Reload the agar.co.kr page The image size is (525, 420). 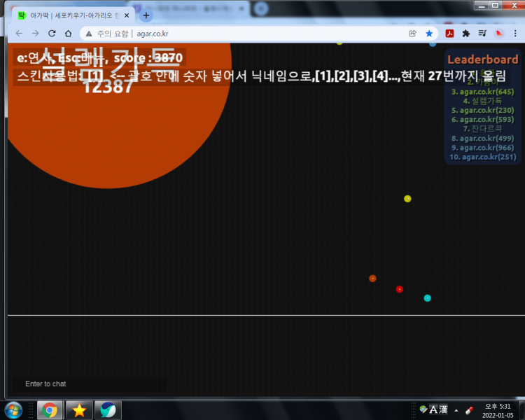(52, 34)
